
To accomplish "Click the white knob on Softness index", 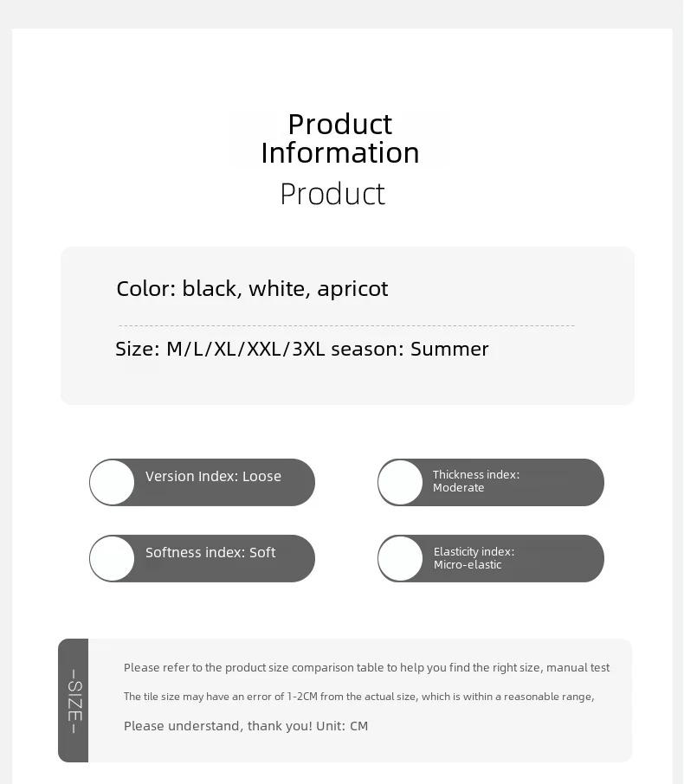I will (x=112, y=558).
